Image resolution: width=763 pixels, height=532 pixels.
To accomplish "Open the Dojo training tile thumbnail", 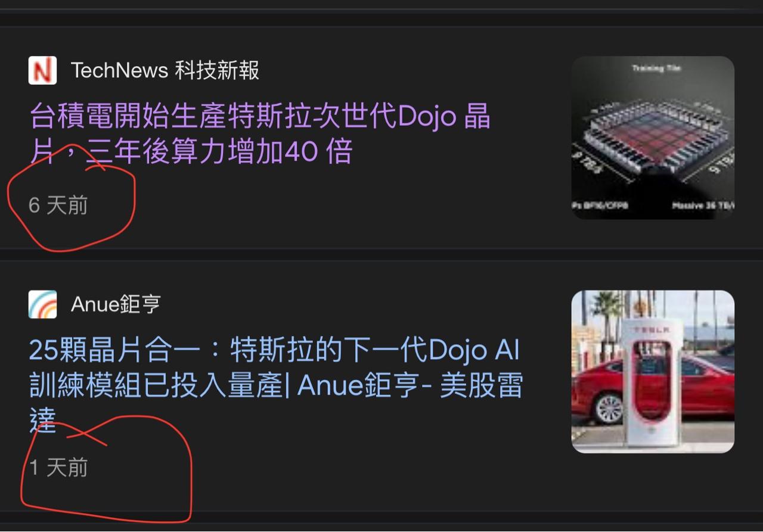I will 653,138.
